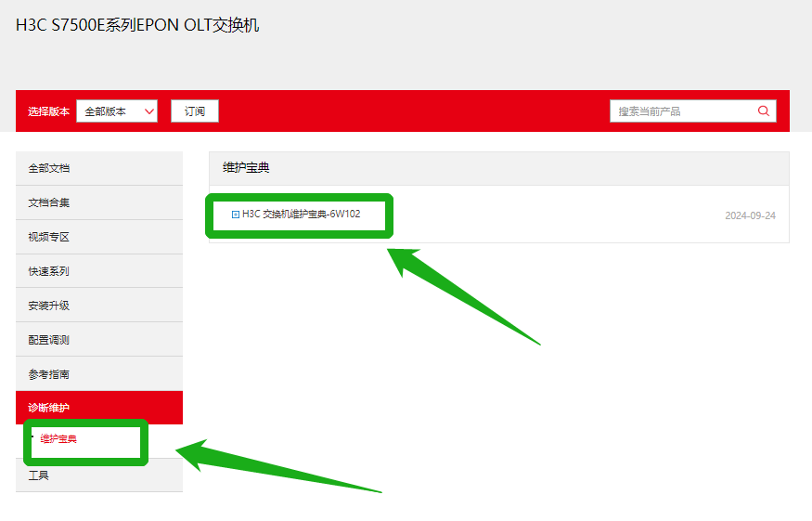812x521 pixels.
Task: Open the 视频专区 sidebar section
Action: pyautogui.click(x=99, y=237)
